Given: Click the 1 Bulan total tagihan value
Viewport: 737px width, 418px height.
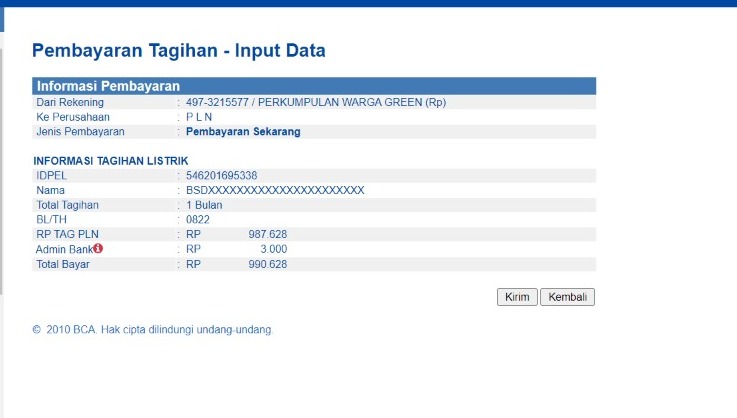Looking at the screenshot, I should 204,205.
